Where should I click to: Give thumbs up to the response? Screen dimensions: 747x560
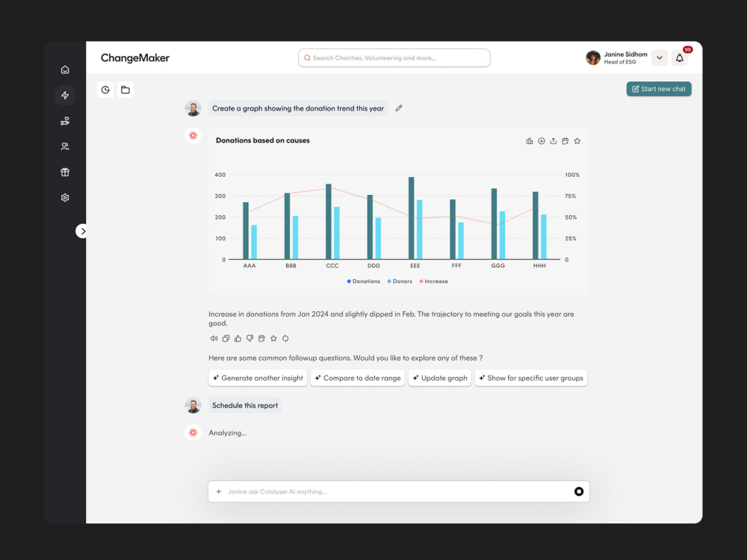(238, 338)
